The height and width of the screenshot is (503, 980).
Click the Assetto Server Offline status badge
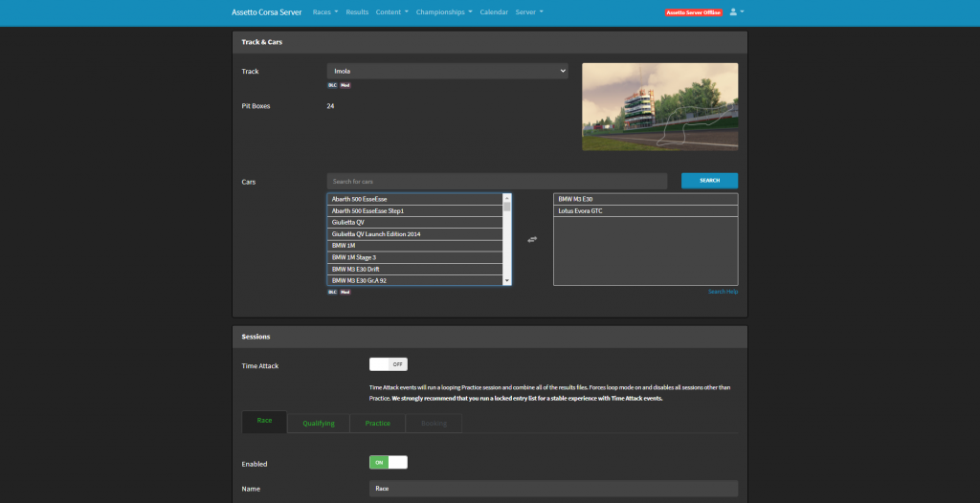coord(693,12)
